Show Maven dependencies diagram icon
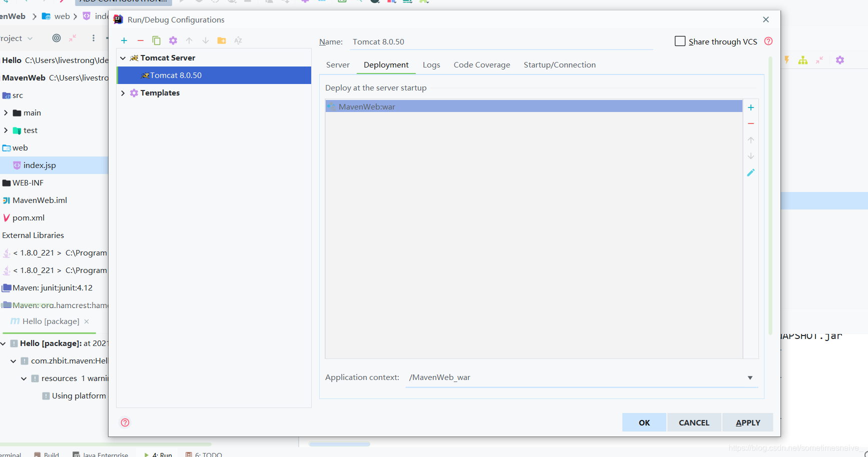Screen dimensions: 868x457 pyautogui.click(x=803, y=60)
